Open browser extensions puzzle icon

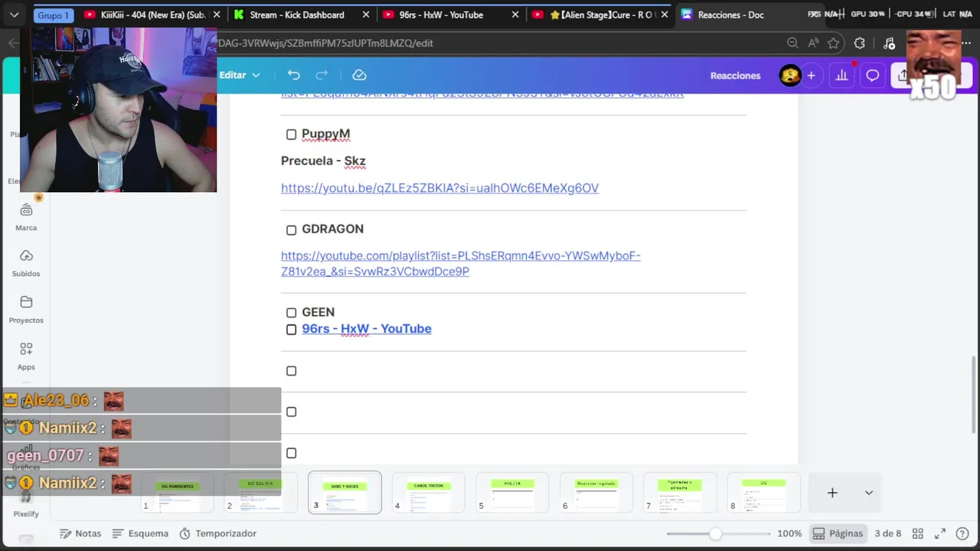coord(859,43)
